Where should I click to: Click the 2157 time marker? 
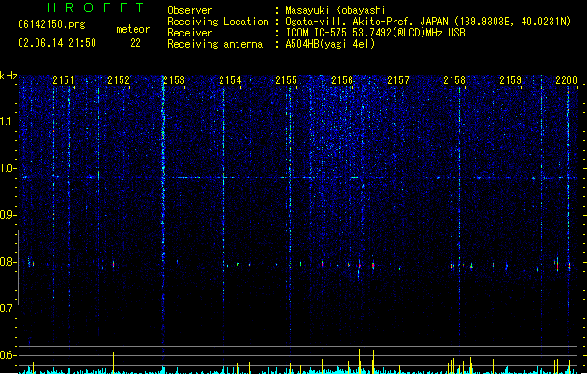tap(398, 80)
